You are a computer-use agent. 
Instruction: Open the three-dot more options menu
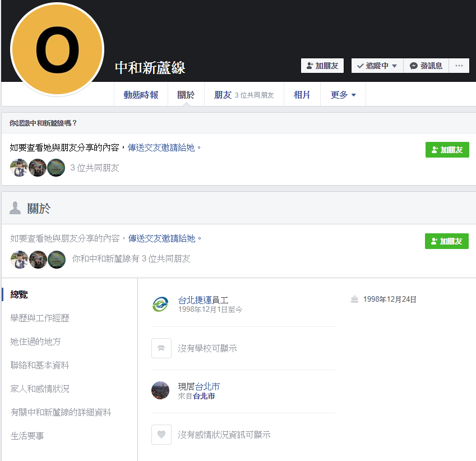coord(459,66)
